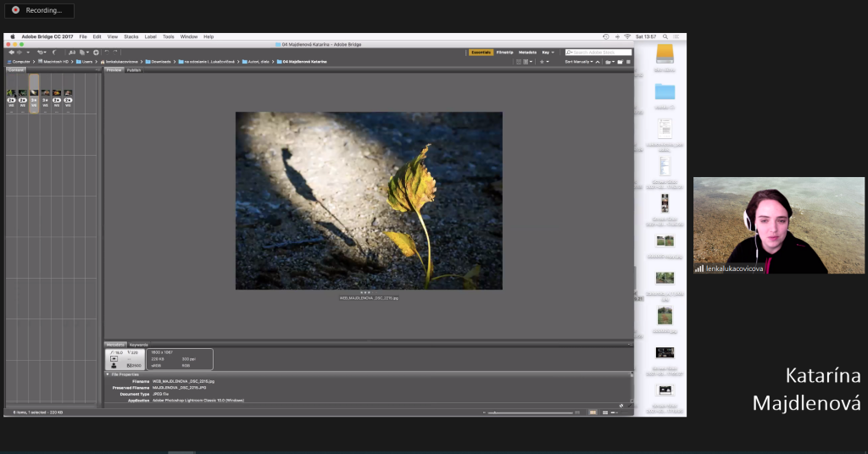Open the File menu
This screenshot has height=454, width=868.
pyautogui.click(x=83, y=36)
